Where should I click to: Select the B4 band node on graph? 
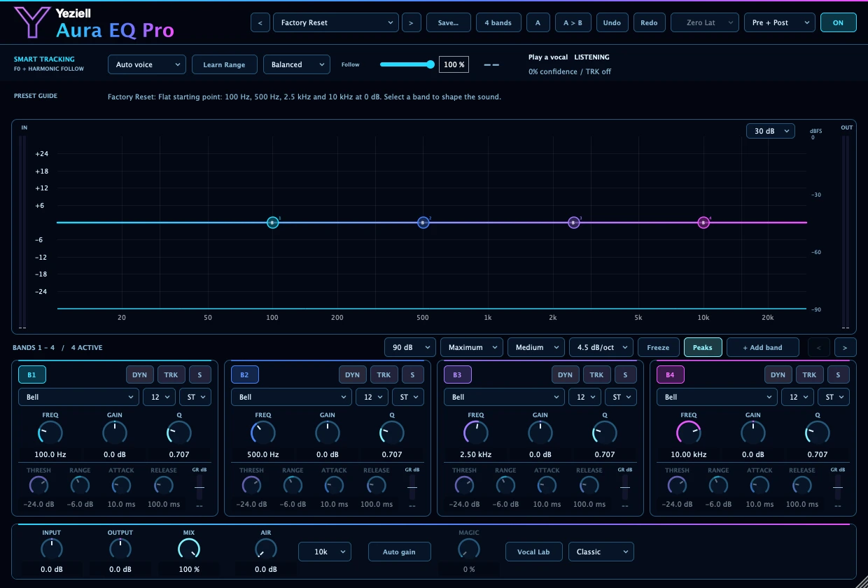pos(703,223)
